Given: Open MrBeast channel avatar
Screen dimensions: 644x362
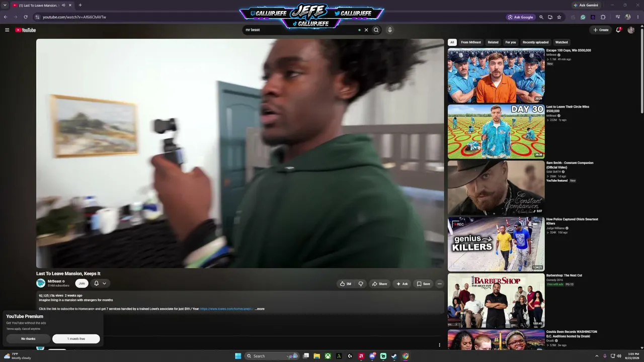Looking at the screenshot, I should point(41,283).
